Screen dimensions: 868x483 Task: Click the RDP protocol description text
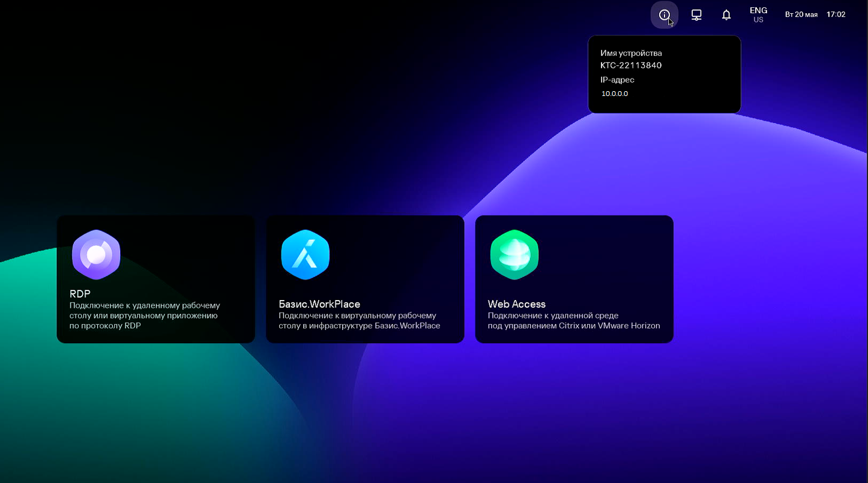145,316
